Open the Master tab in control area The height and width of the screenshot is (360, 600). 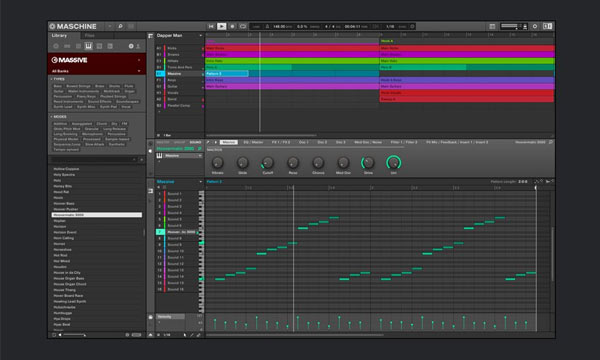[x=163, y=142]
